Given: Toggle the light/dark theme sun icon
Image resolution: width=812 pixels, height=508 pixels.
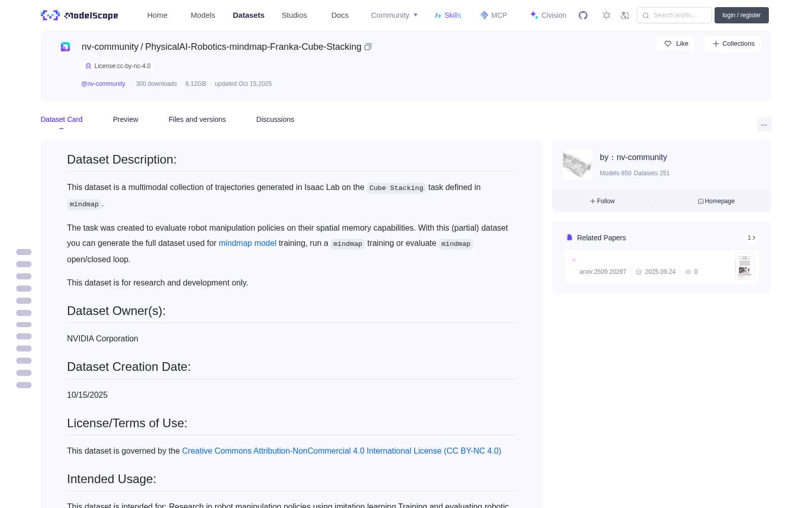Looking at the screenshot, I should 606,15.
